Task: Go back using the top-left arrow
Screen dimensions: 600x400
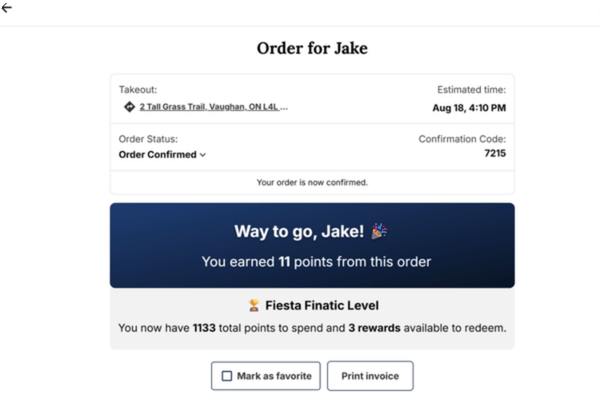Action: 7,8
